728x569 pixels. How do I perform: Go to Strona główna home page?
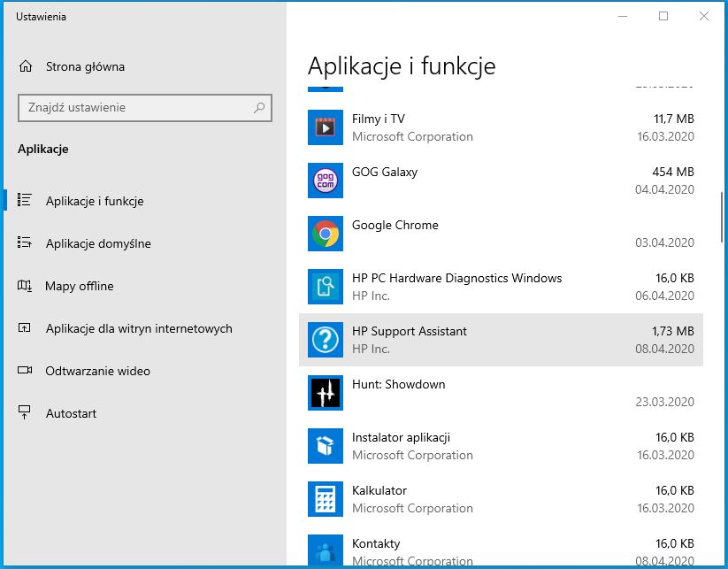click(84, 66)
